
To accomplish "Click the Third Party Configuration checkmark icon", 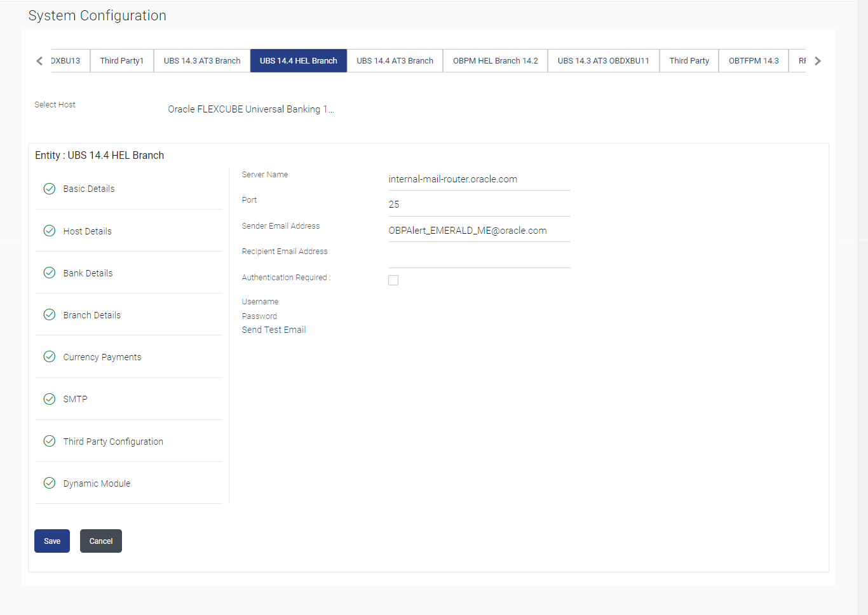I will (50, 441).
